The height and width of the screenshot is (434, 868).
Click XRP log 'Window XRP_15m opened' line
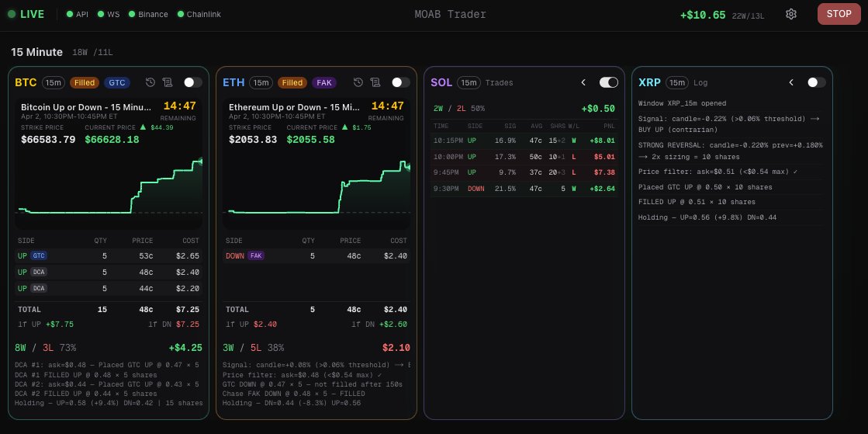(682, 103)
